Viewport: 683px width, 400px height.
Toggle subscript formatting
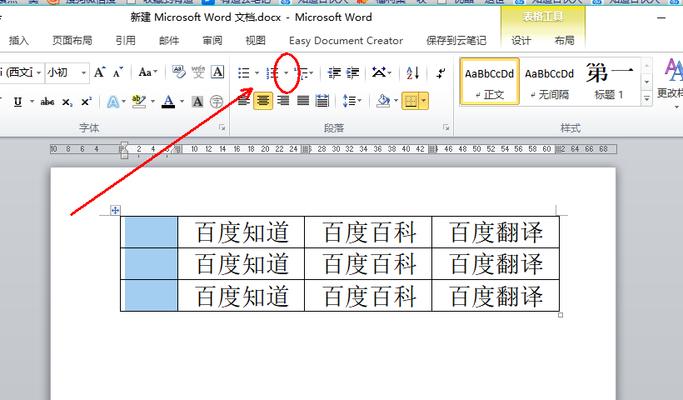click(67, 102)
